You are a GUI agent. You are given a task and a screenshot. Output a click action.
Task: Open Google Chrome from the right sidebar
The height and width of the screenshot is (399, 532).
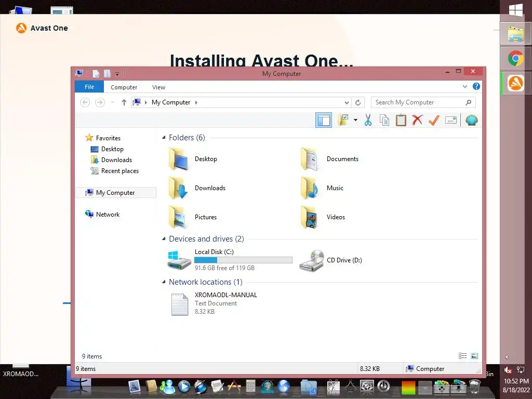[x=516, y=58]
